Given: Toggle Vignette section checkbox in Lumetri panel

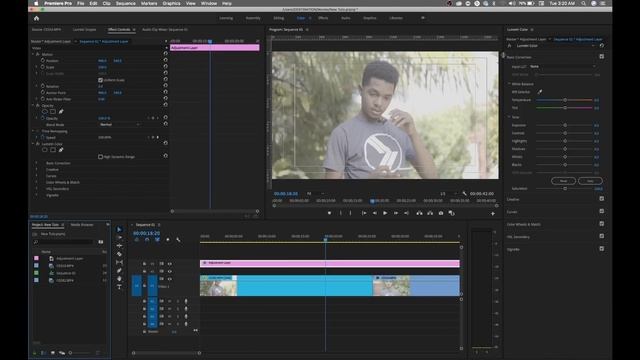Looking at the screenshot, I should (602, 249).
